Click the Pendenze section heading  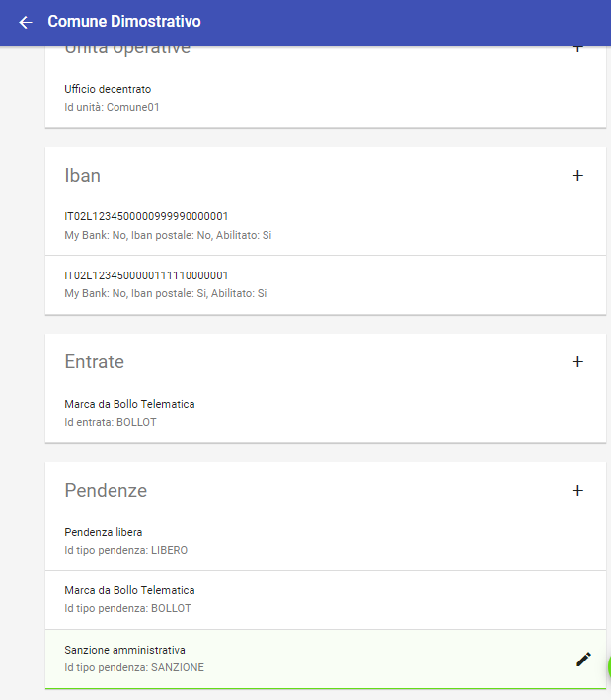(x=106, y=490)
